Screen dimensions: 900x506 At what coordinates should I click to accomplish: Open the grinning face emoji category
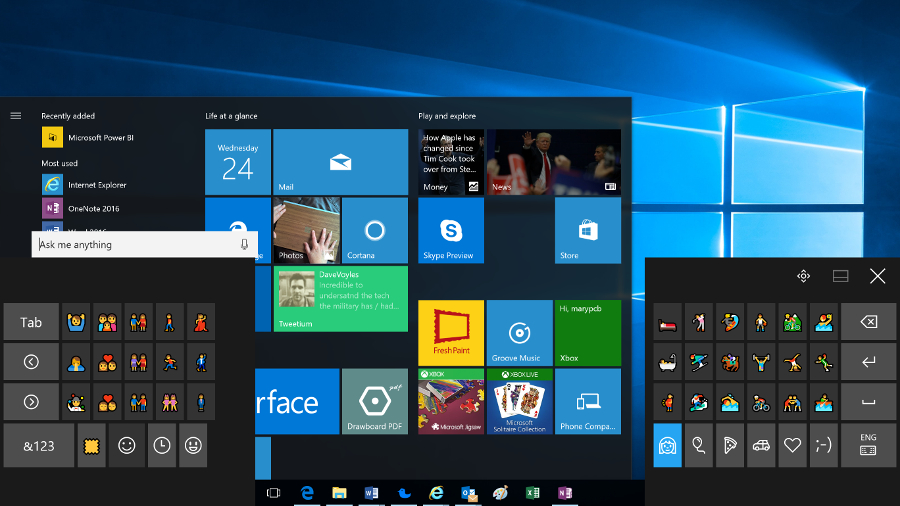193,445
